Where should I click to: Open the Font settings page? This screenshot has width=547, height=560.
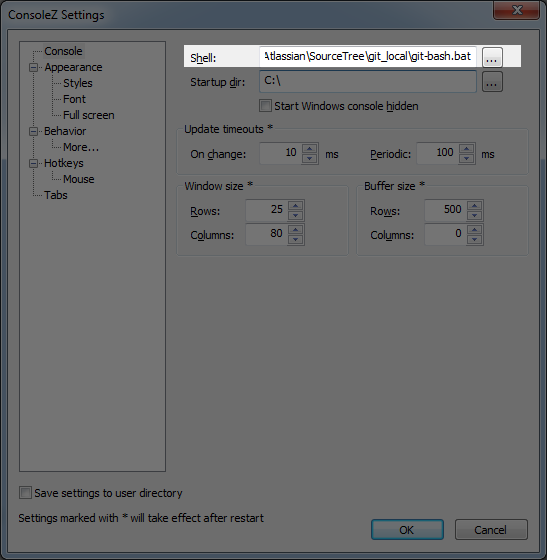coord(74,99)
